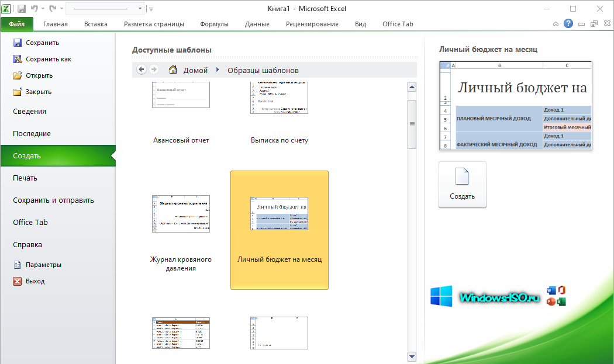The image size is (614, 364).
Task: Open the Файл tab
Action: (17, 24)
